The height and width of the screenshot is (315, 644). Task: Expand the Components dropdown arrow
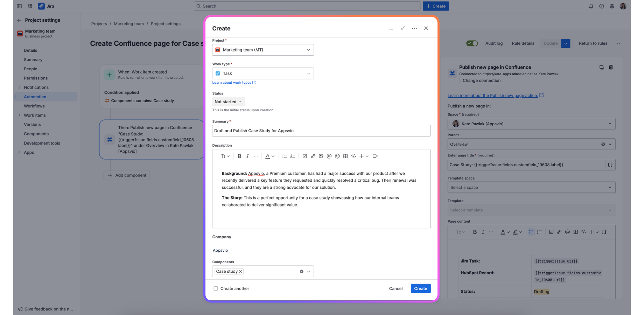pyautogui.click(x=309, y=272)
